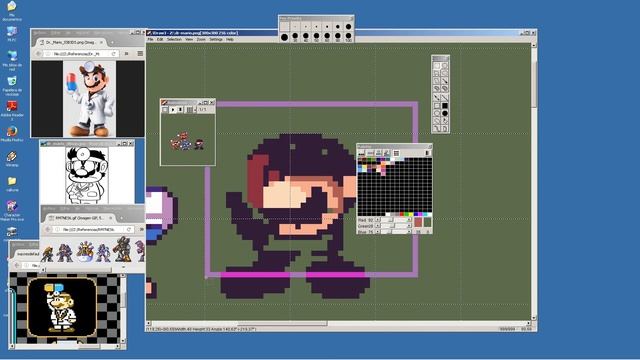Click the first icon in the palette toolbar
The height and width of the screenshot is (360, 640).
(361, 153)
